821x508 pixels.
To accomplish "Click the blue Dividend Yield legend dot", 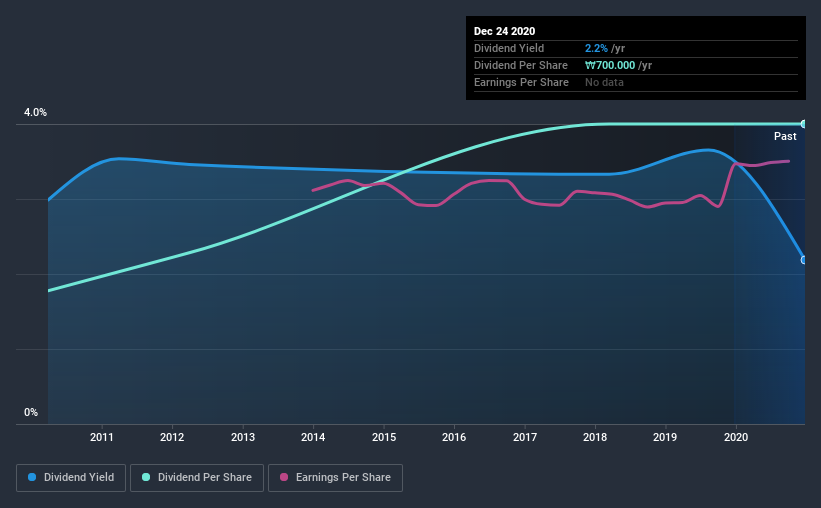I will [x=32, y=477].
